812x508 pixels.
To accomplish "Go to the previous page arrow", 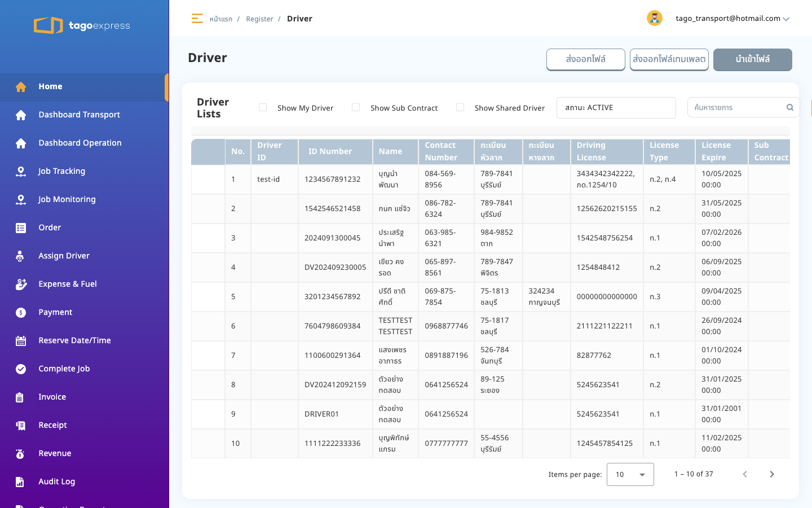I will pyautogui.click(x=745, y=474).
